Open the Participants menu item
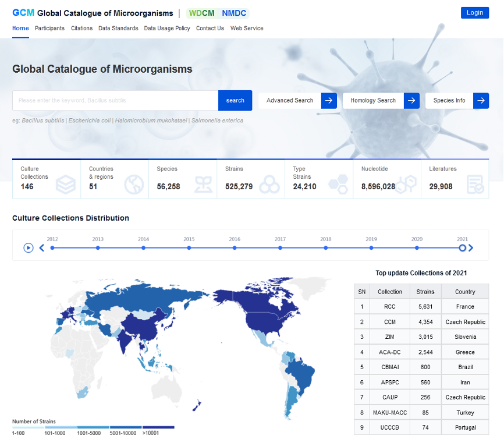 (49, 29)
